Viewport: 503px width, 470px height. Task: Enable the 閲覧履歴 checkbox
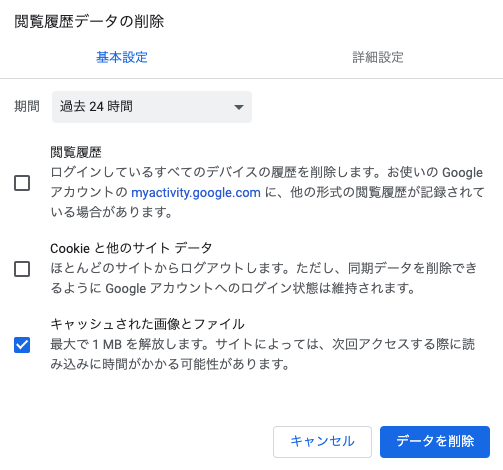pyautogui.click(x=22, y=183)
